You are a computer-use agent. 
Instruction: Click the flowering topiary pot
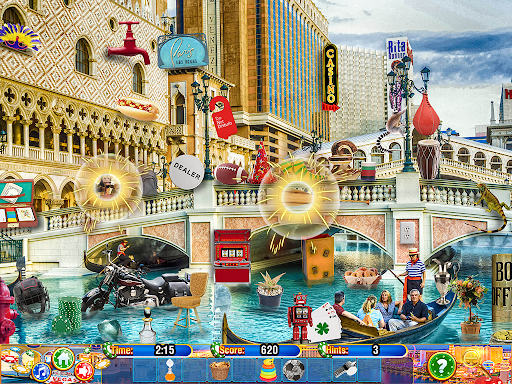tap(470, 306)
